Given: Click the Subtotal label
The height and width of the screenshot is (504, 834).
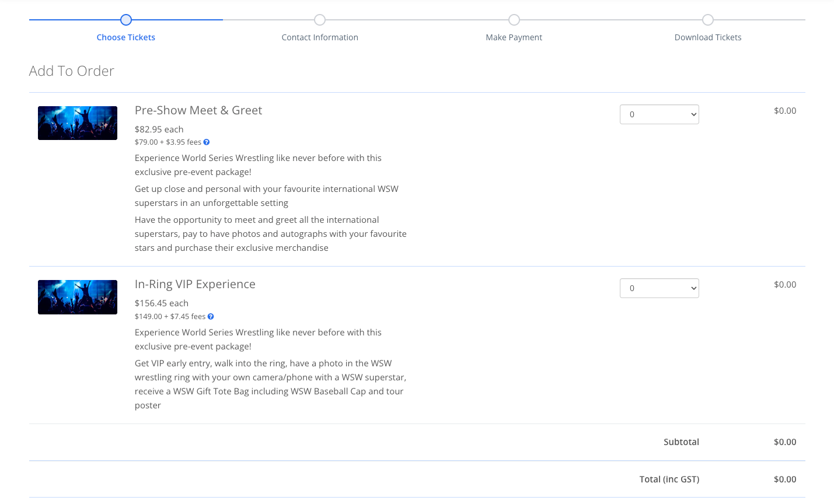Looking at the screenshot, I should [x=681, y=442].
